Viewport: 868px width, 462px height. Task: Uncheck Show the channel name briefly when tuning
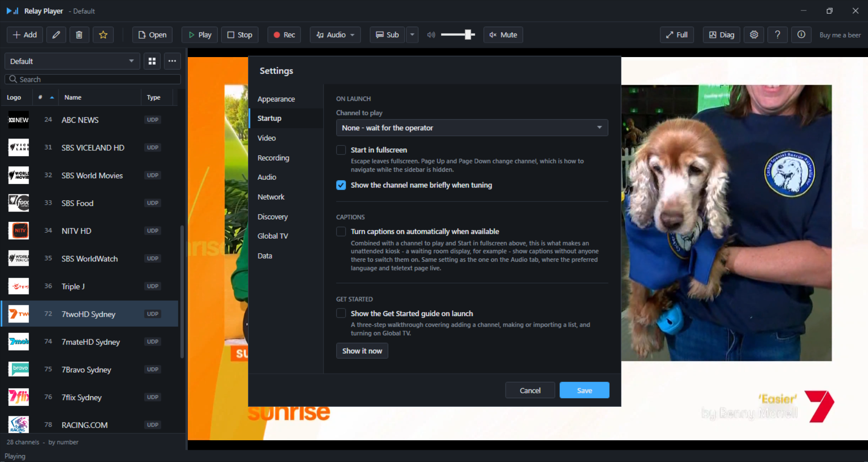341,185
